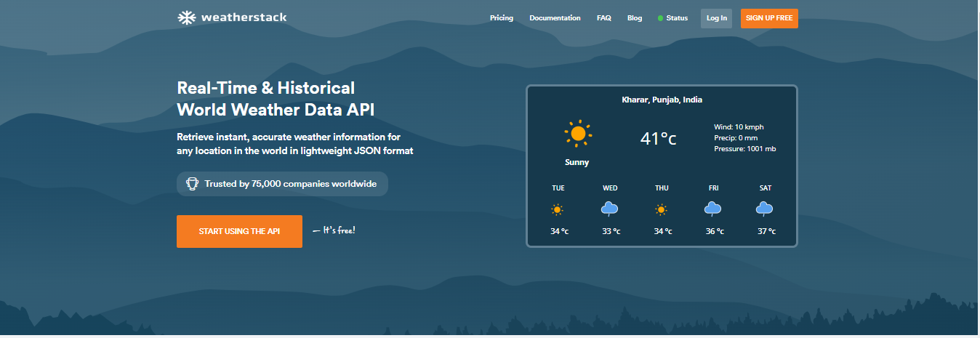Viewport: 980px width, 338px height.
Task: Click the THU sunny forecast icon
Action: 662,210
